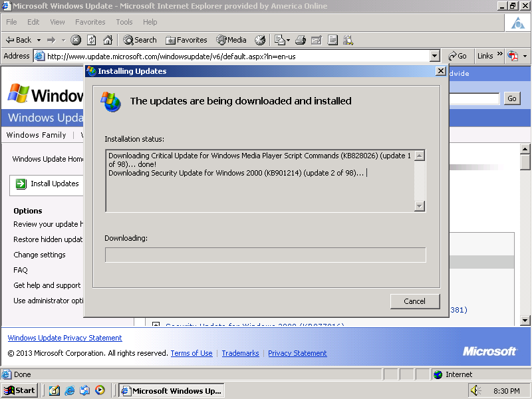Launch Internet Explorer from Quick Launch

click(x=70, y=391)
